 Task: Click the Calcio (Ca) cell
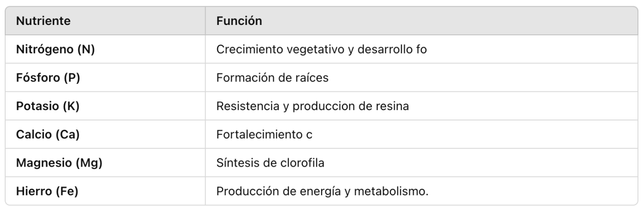point(105,134)
